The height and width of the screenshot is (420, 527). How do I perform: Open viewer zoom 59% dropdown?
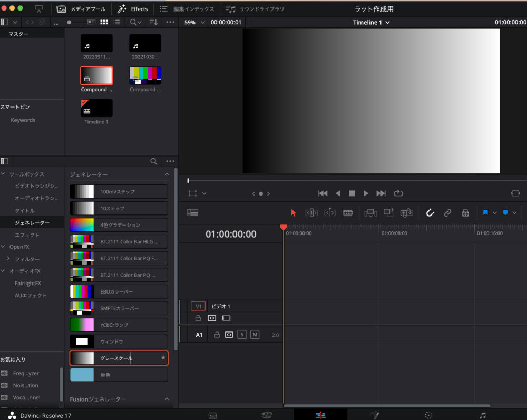click(x=194, y=22)
